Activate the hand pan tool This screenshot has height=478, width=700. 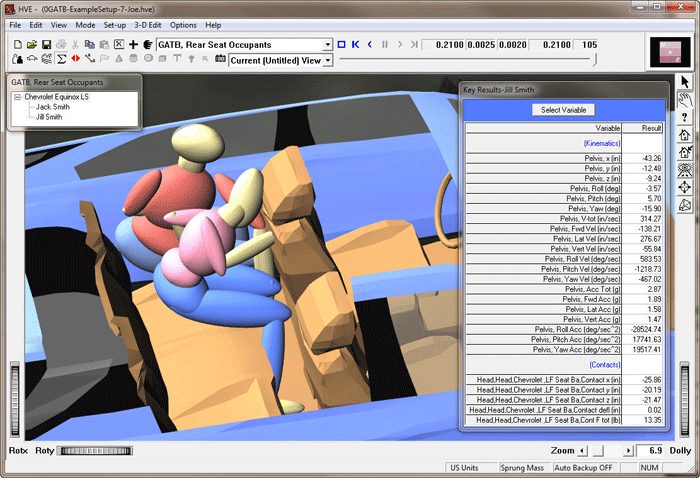(685, 98)
